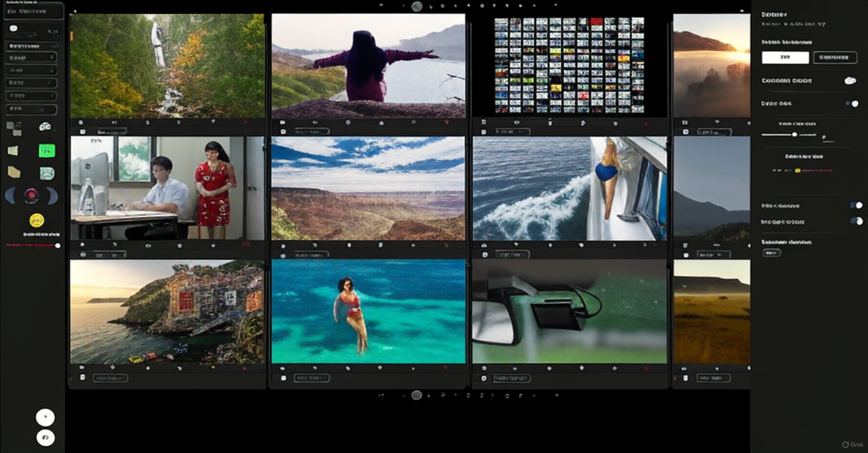Switch to the right segment of the segmented control
This screenshot has height=453, width=868.
pos(835,57)
